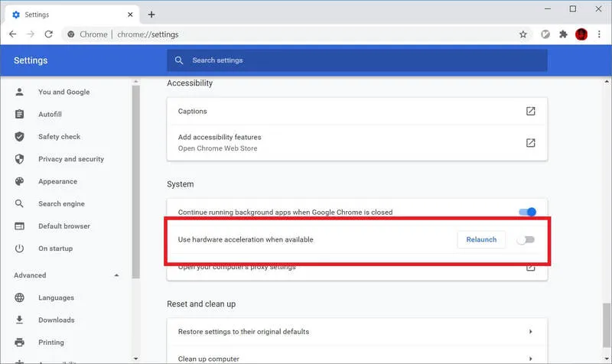Click the magnifier icon in Search settings

[x=179, y=60]
